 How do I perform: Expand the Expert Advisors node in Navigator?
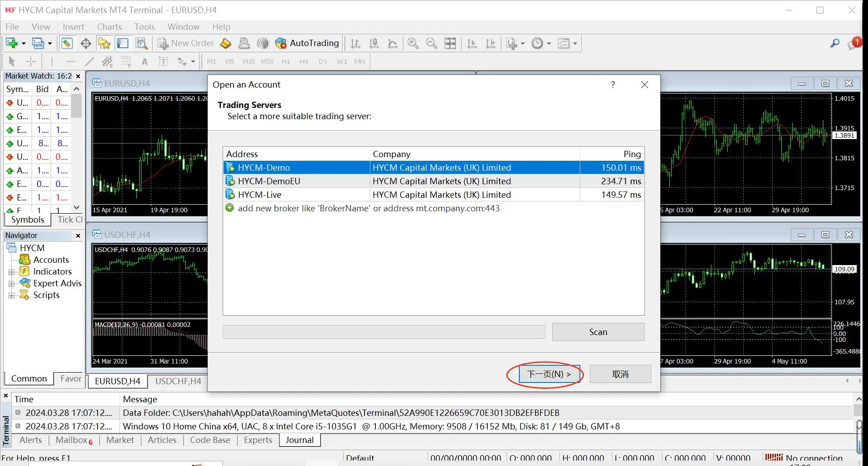(x=12, y=284)
